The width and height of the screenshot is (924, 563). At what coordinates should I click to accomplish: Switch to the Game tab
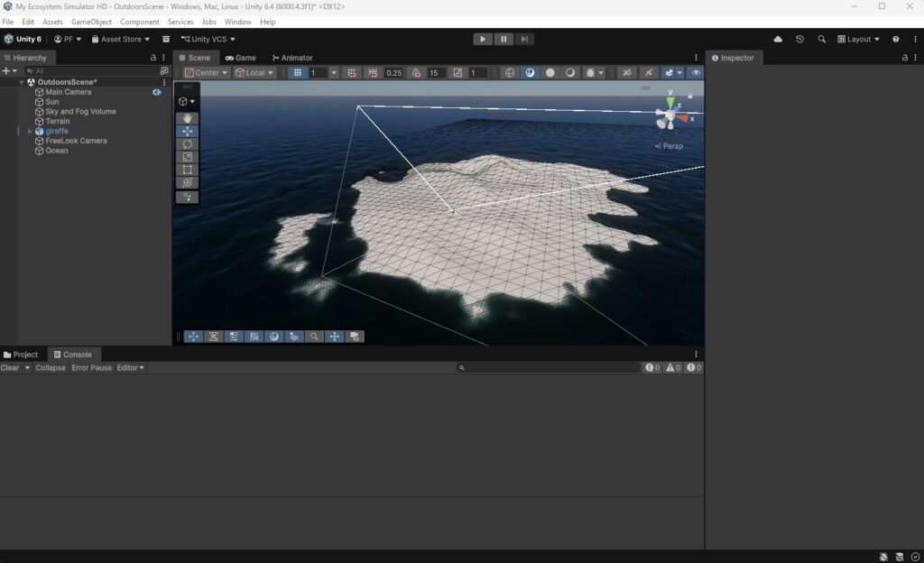(240, 58)
